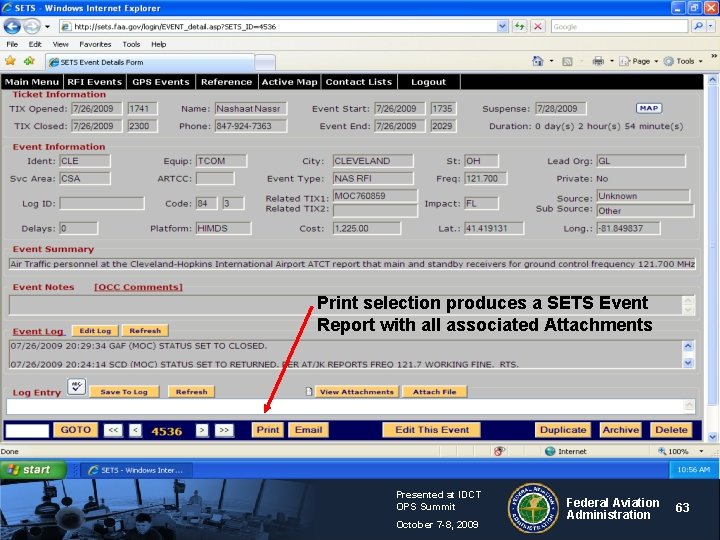
Task: Click the Attach File button
Action: [x=434, y=392]
